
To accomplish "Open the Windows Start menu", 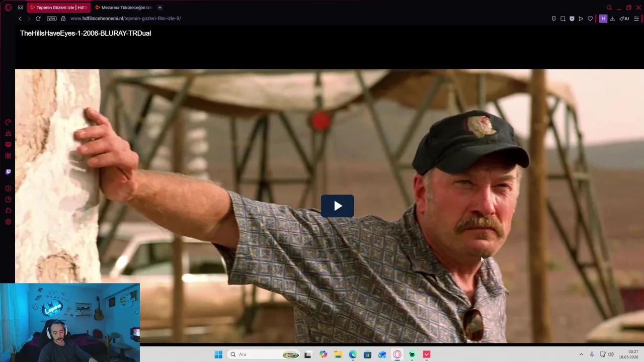I will [218, 354].
